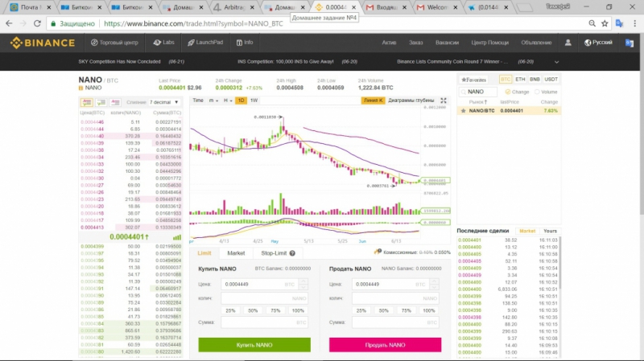644x361 pixels.
Task: Open the Favorites market list
Action: tap(473, 80)
